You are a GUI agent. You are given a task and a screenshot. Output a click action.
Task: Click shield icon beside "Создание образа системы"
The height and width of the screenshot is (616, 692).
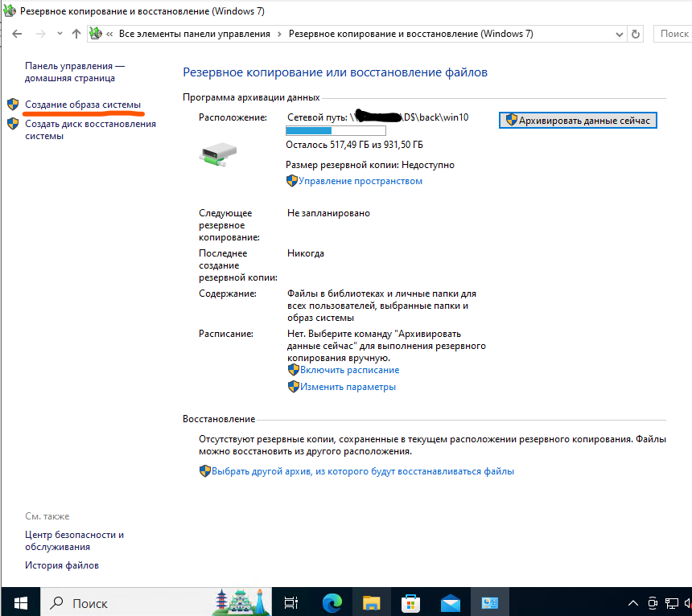tap(13, 105)
